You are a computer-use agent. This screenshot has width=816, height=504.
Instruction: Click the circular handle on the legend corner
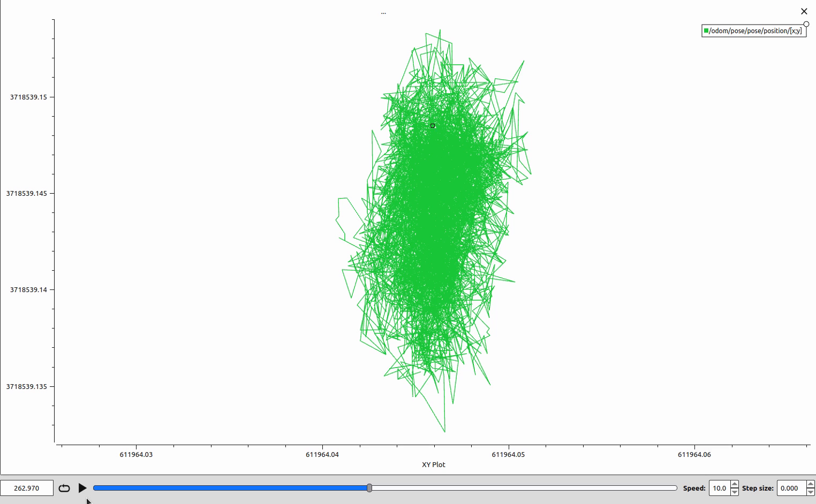click(x=806, y=24)
